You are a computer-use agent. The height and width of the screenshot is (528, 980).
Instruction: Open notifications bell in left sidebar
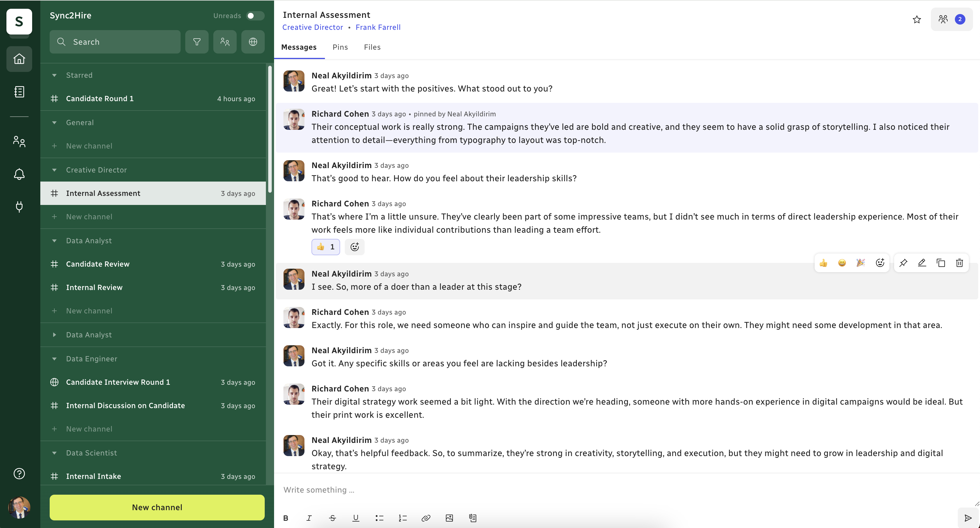point(19,174)
